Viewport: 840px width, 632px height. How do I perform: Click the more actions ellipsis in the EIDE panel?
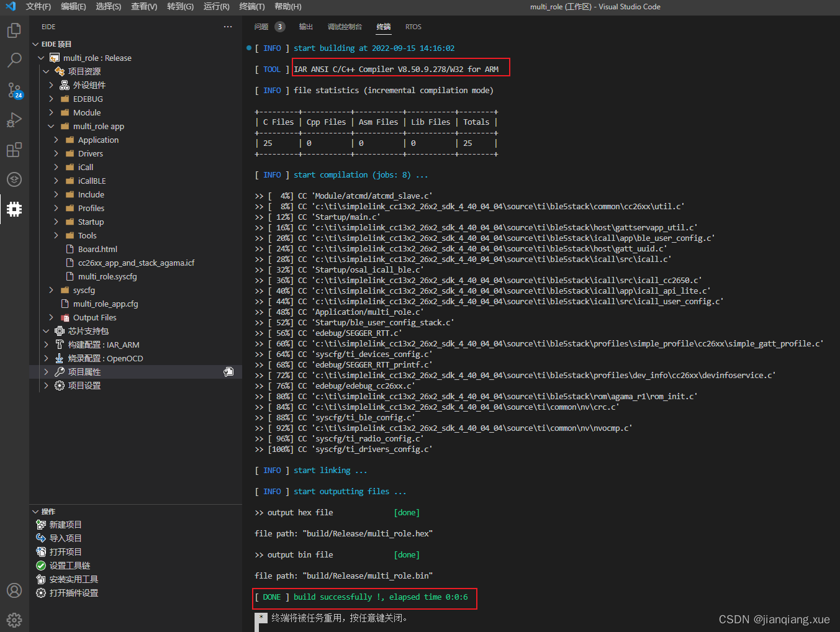click(x=228, y=27)
